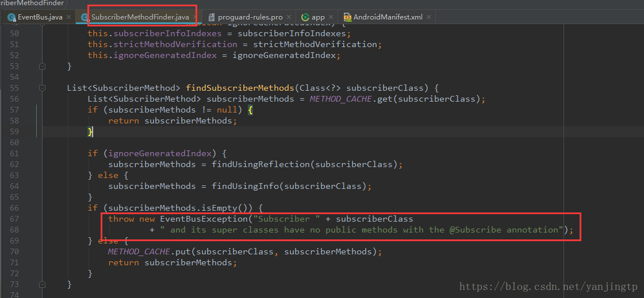Screen dimensions: 644x298
Task: Click this.strictMethodVerification on line 51
Action: [x=162, y=44]
